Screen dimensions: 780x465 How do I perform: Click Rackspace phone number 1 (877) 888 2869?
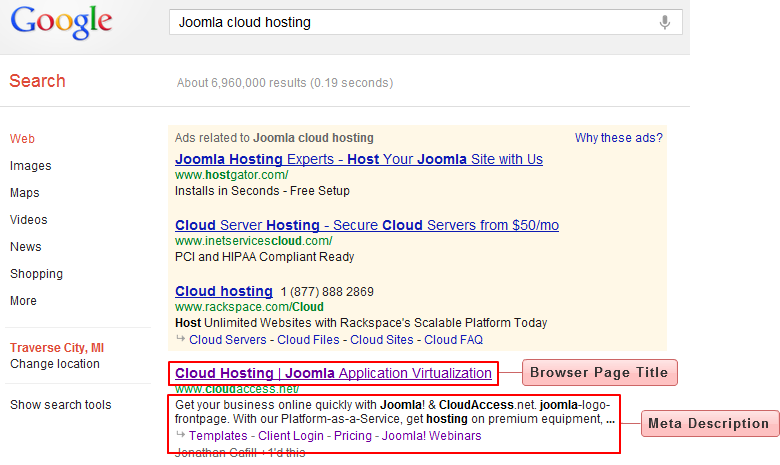coord(327,291)
